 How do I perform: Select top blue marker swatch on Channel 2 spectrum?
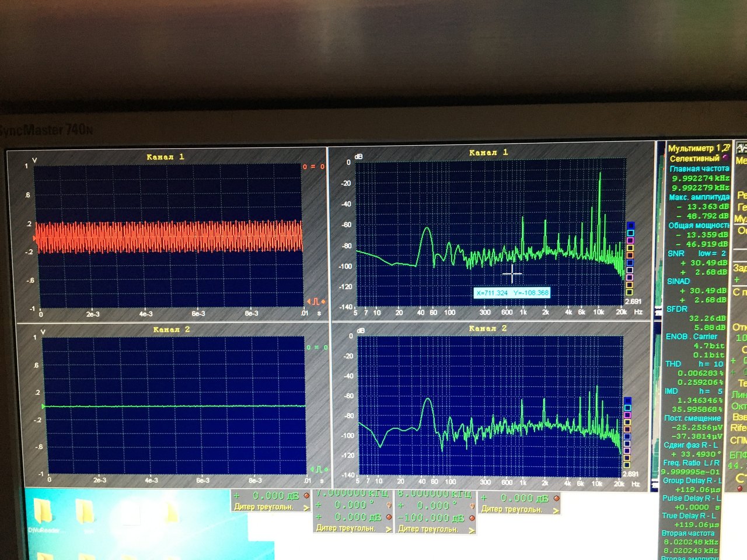pos(628,400)
